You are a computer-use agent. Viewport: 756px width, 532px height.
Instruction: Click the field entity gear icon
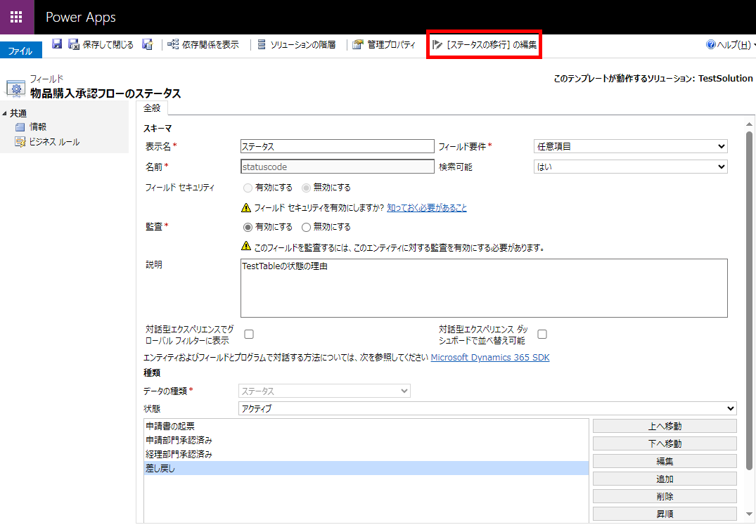(16, 89)
